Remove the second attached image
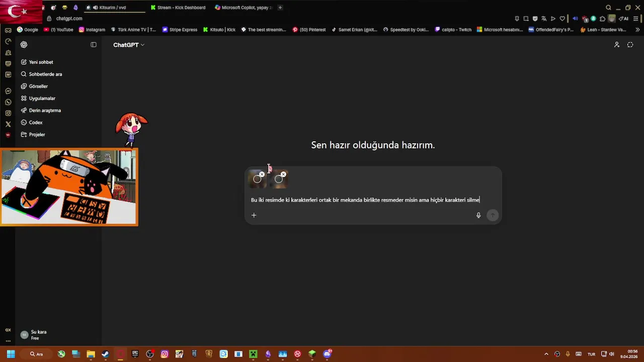 pos(283,174)
